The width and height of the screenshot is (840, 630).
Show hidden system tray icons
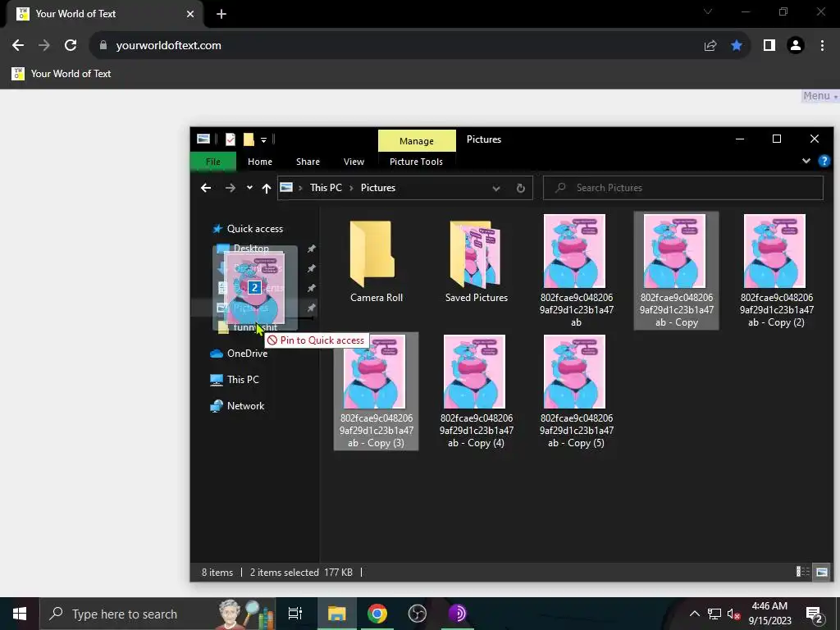coord(694,614)
